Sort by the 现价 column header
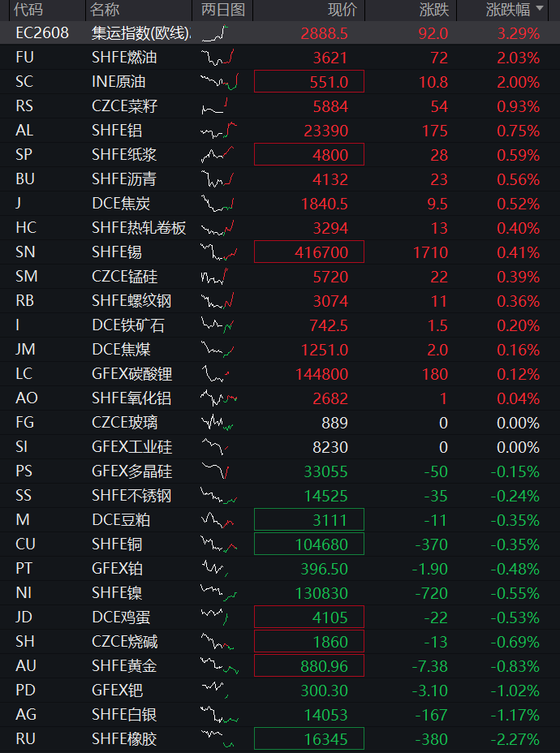Viewport: 560px width, 753px height. coord(343,10)
